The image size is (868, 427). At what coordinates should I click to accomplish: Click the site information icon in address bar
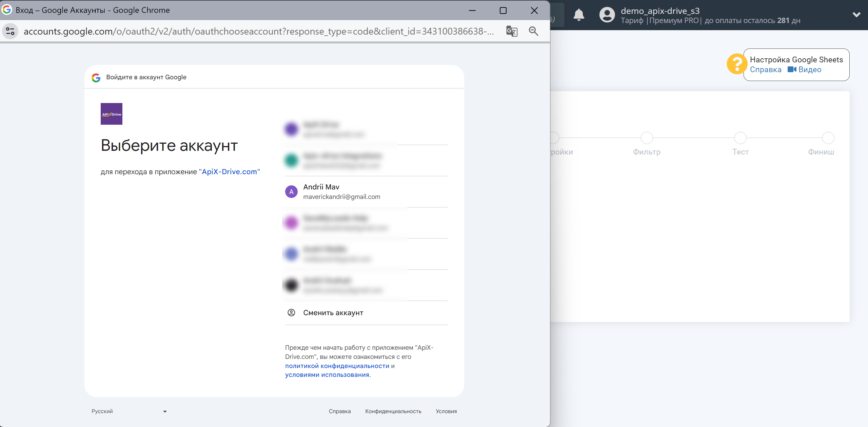[x=10, y=31]
